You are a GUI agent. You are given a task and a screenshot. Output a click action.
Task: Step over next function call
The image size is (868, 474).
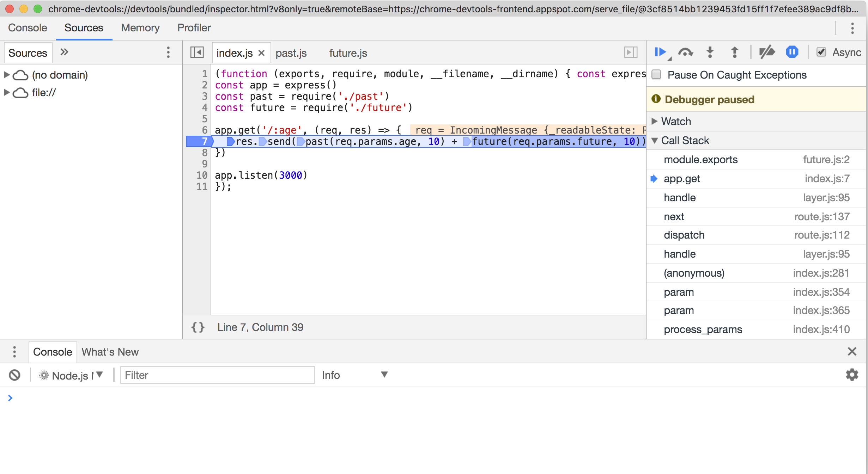click(x=686, y=53)
